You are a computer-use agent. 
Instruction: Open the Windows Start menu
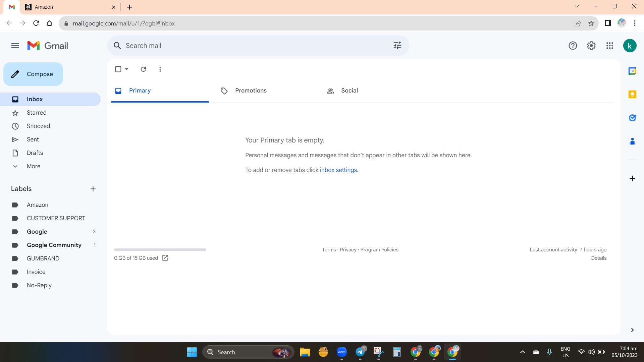[x=192, y=352]
